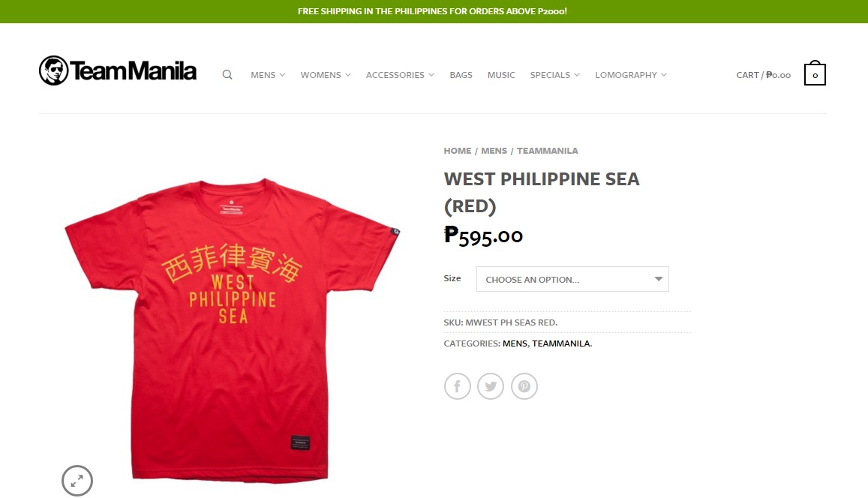Open the Lomography menu
This screenshot has height=498, width=868.
630,75
